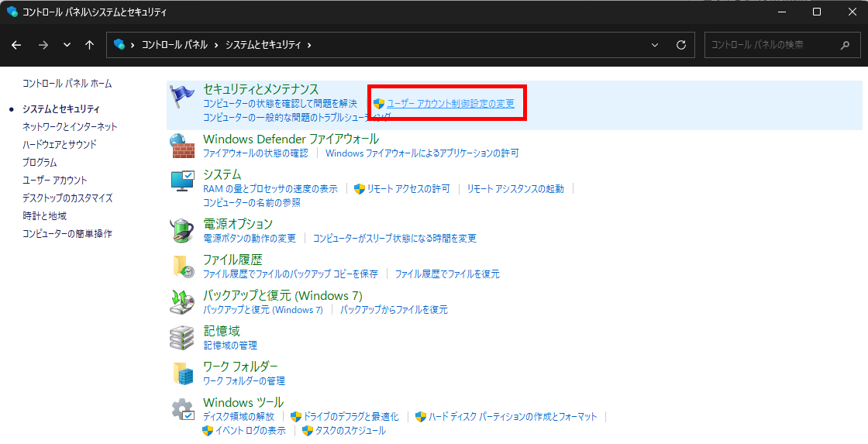Screen dimensions: 868x444
Task: Open プログラム category
Action: click(40, 162)
